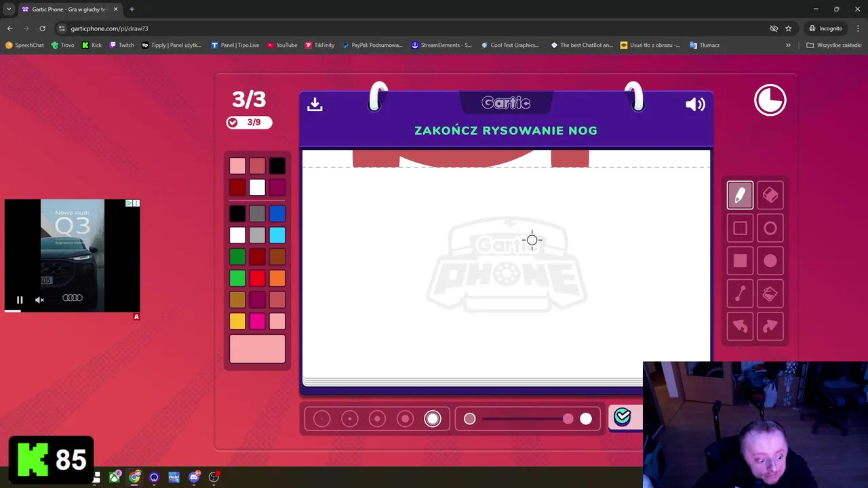Pick the yellow color swatch
The width and height of the screenshot is (868, 488).
(x=237, y=321)
